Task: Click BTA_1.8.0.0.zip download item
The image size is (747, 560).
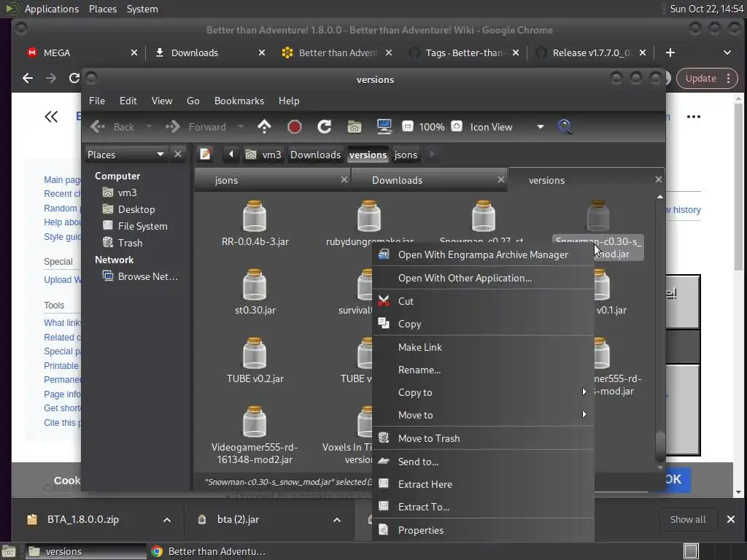Action: (83, 519)
